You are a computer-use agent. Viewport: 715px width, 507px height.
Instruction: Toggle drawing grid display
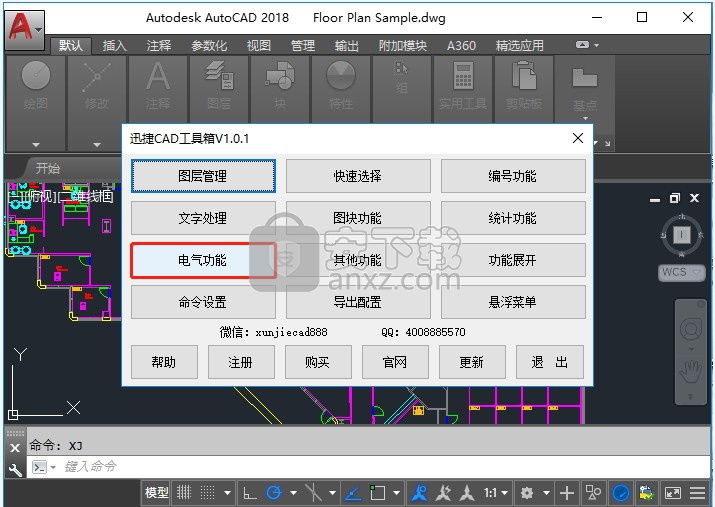point(184,493)
